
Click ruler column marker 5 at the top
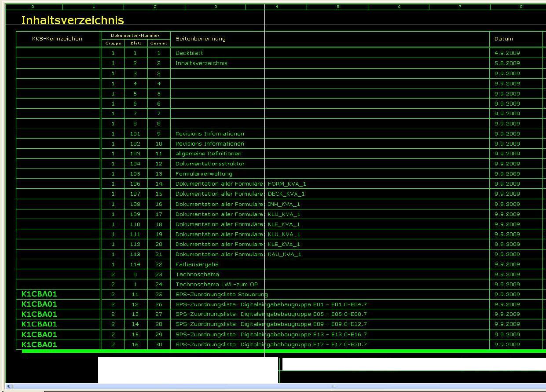point(338,7)
